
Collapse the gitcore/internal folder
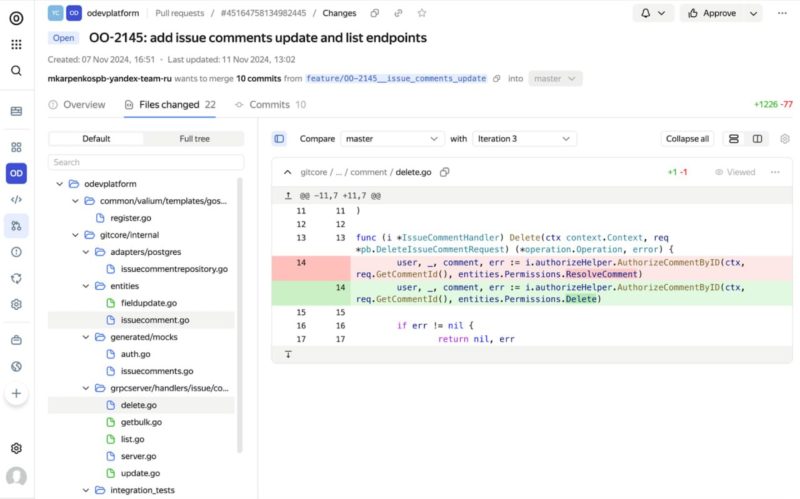(x=76, y=235)
